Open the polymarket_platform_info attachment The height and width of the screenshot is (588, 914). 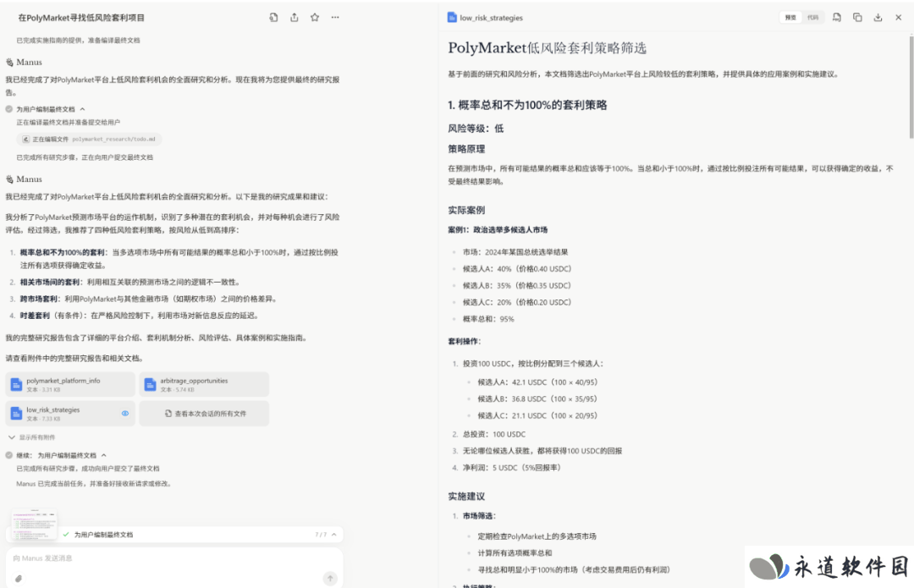[x=70, y=385]
